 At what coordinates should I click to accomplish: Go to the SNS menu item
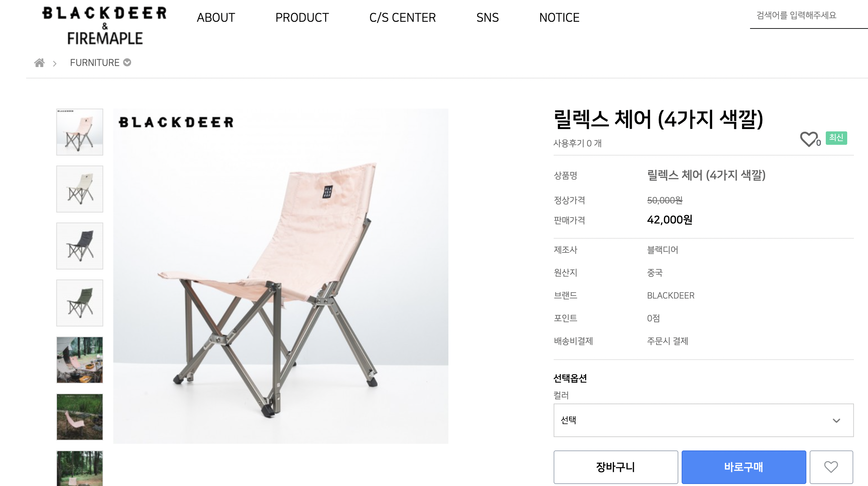[487, 17]
